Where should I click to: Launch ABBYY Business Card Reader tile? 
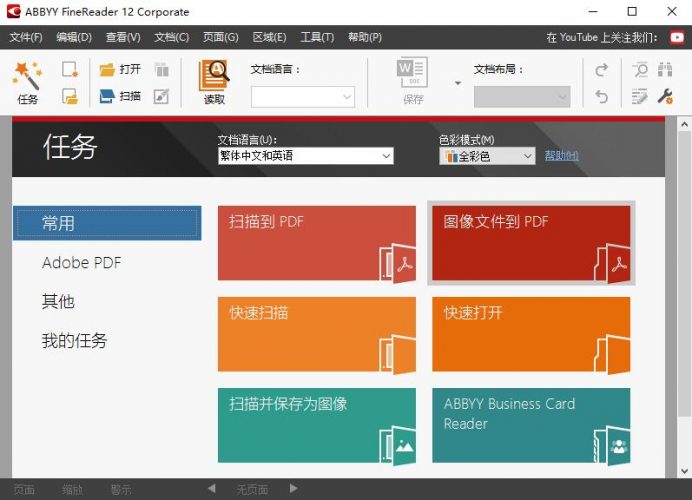click(531, 425)
